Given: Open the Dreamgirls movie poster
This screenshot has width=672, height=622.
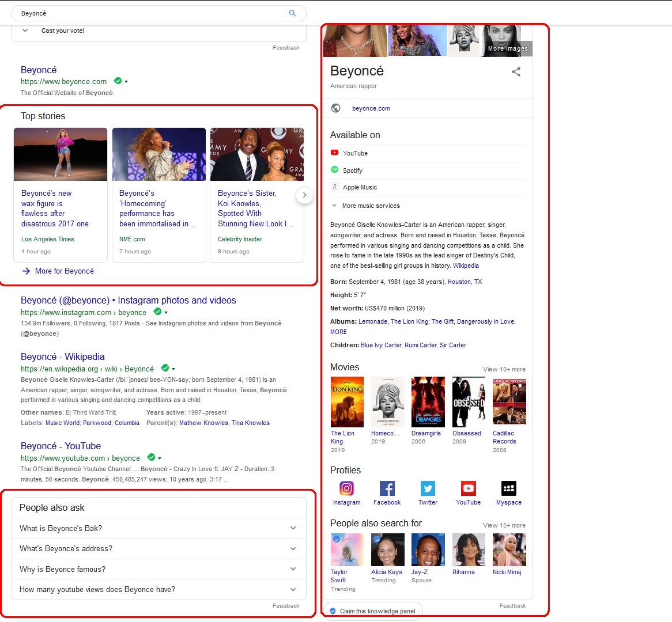Looking at the screenshot, I should coord(428,402).
